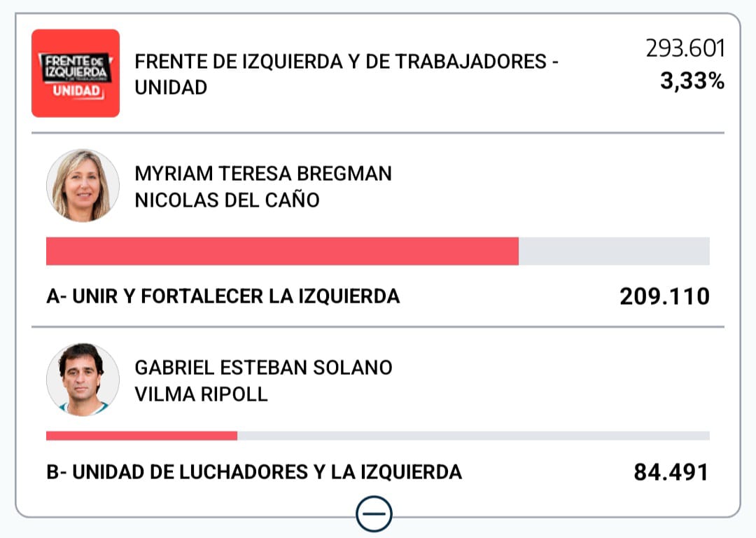Viewport: 756px width, 538px height.
Task: Select the name Nicolas del Caño
Action: click(x=227, y=200)
